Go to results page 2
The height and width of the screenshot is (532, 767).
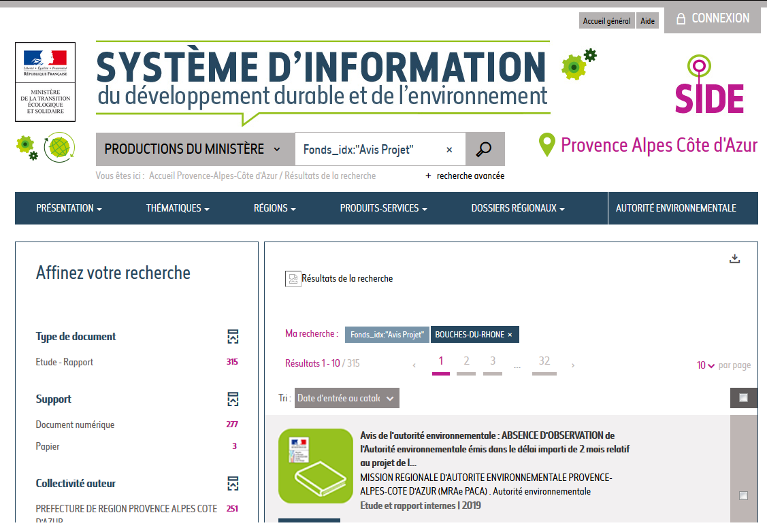[466, 364]
